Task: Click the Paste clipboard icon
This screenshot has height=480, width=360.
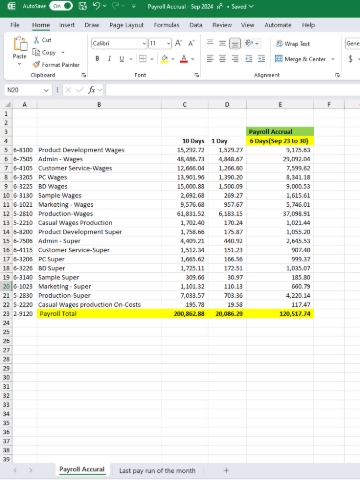Action: [x=20, y=44]
